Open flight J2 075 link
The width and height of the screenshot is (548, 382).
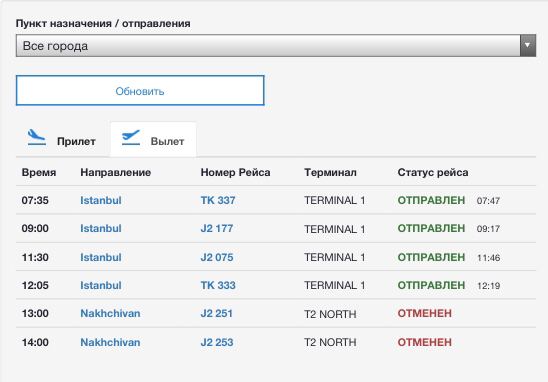pyautogui.click(x=217, y=257)
